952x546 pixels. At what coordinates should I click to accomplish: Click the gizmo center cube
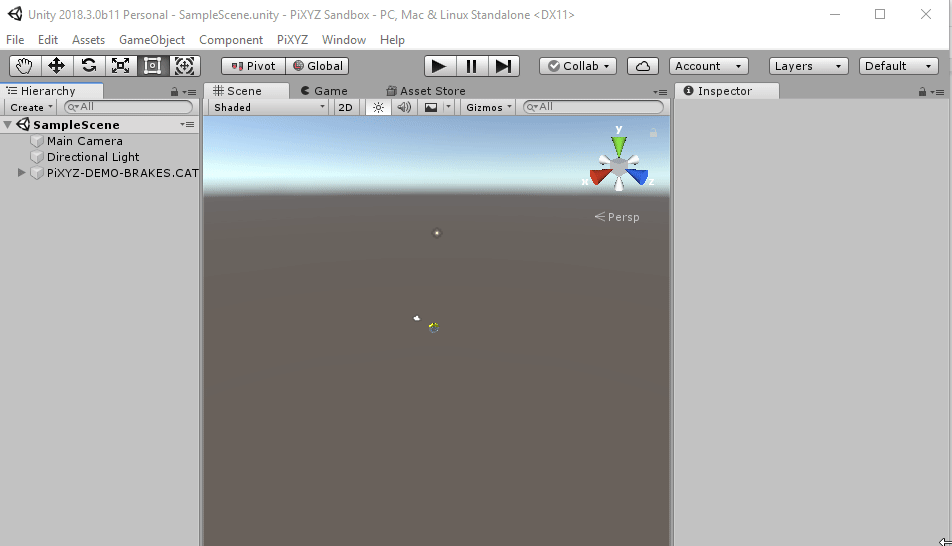click(619, 167)
